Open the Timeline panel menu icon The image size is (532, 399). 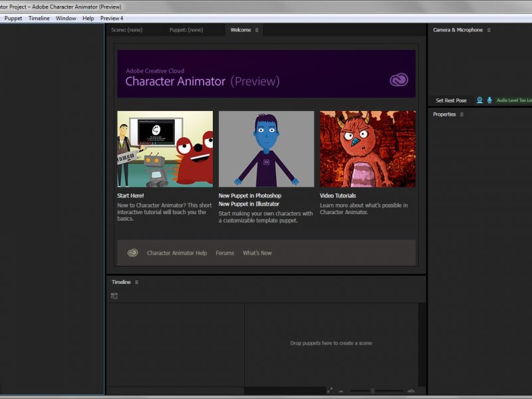(136, 282)
